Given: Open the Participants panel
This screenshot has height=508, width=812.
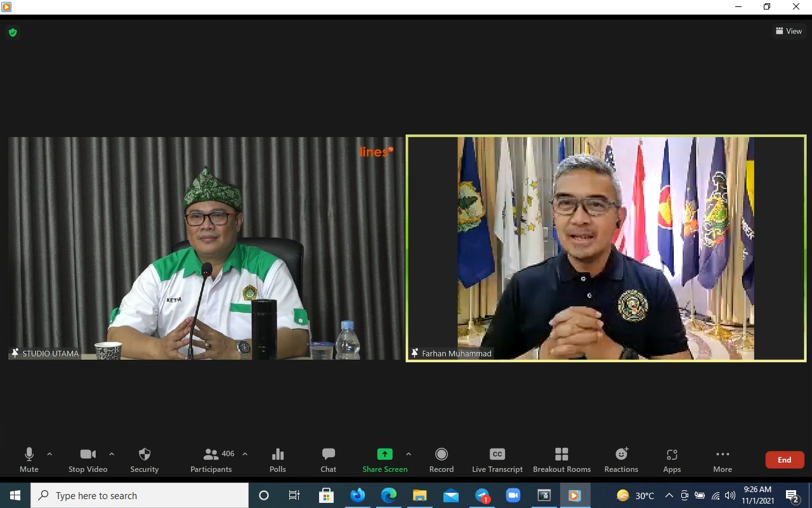Looking at the screenshot, I should pyautogui.click(x=211, y=460).
